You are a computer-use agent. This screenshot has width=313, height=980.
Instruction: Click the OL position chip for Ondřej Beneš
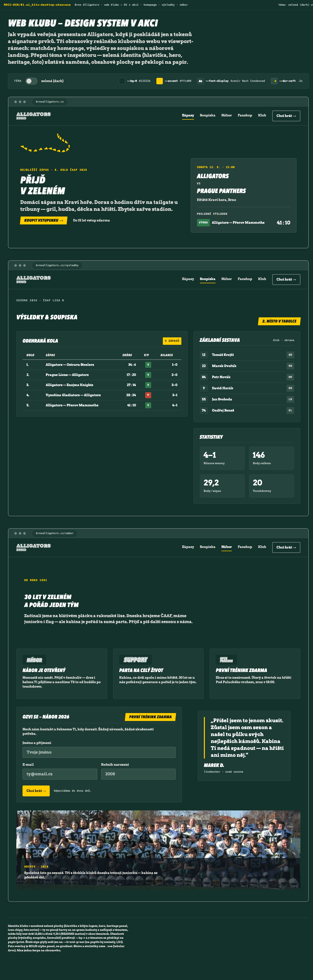point(290,411)
